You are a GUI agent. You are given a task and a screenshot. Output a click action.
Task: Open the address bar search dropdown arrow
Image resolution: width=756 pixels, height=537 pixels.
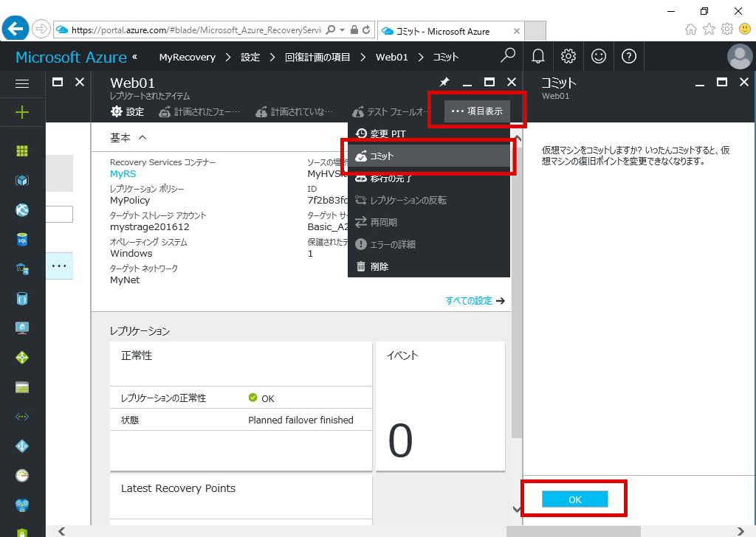click(x=343, y=30)
